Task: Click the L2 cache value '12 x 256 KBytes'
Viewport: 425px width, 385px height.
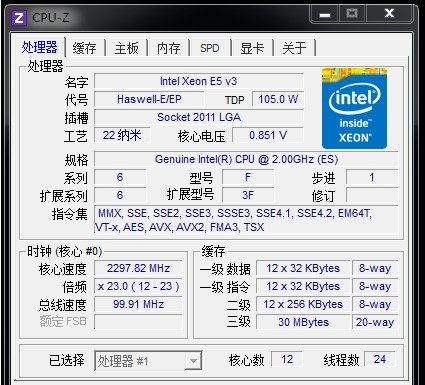Action: 303,304
